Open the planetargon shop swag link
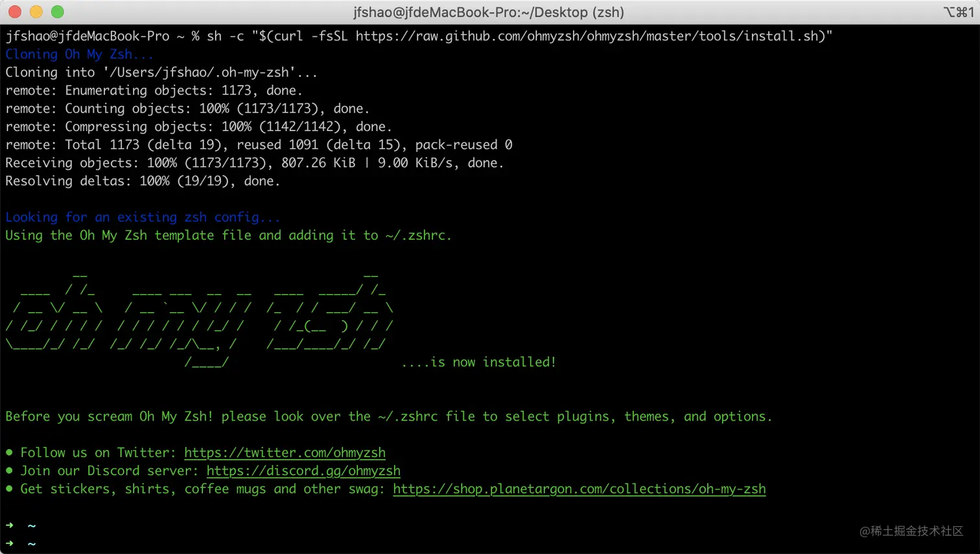Viewport: 980px width, 554px height. [579, 489]
